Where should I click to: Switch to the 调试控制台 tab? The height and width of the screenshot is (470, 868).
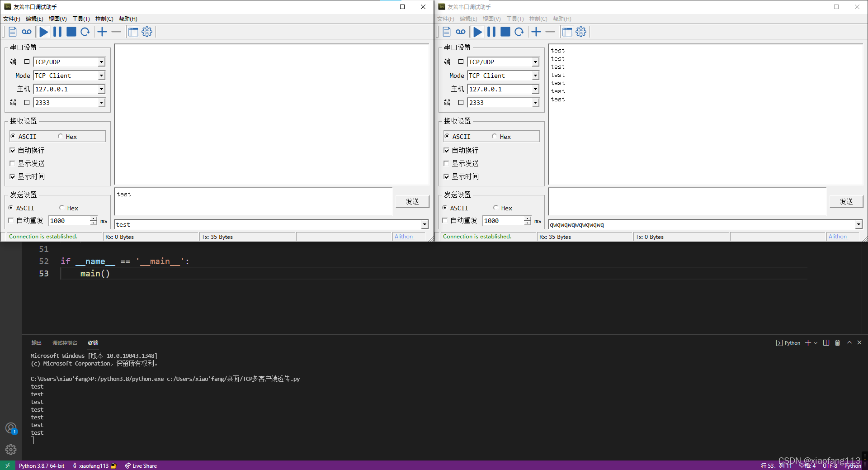click(x=65, y=343)
